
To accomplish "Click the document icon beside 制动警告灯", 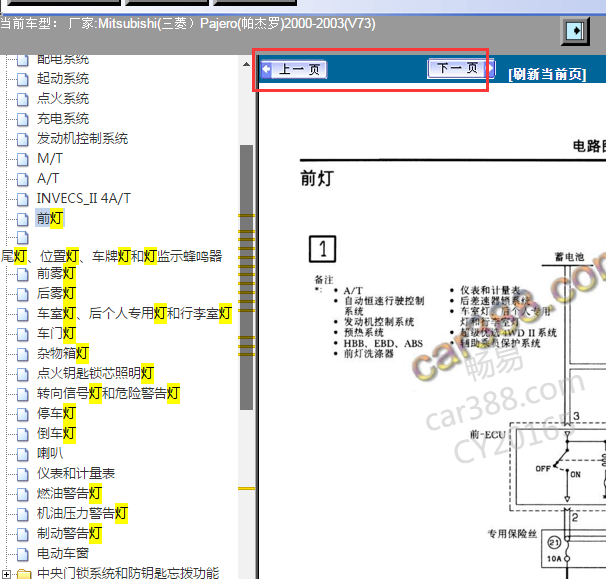I will click(x=23, y=535).
